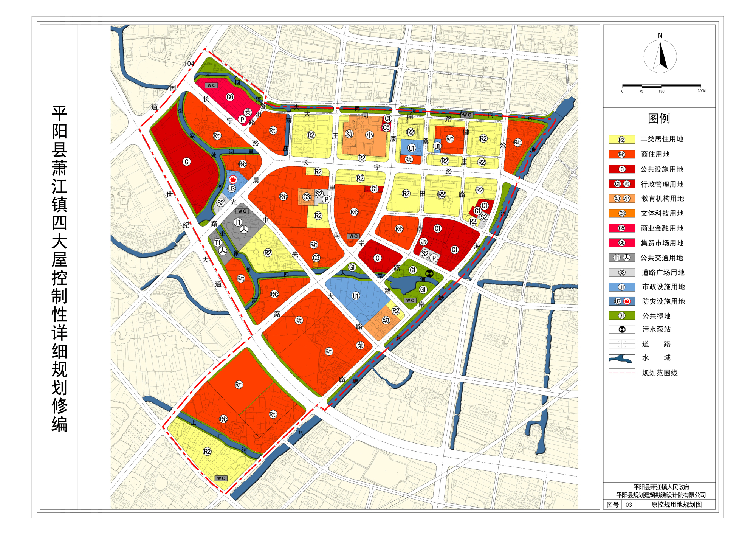Click the legend fire symbol beside 防灾设施用地
Image resolution: width=756 pixels, height=534 pixels.
pos(627,301)
